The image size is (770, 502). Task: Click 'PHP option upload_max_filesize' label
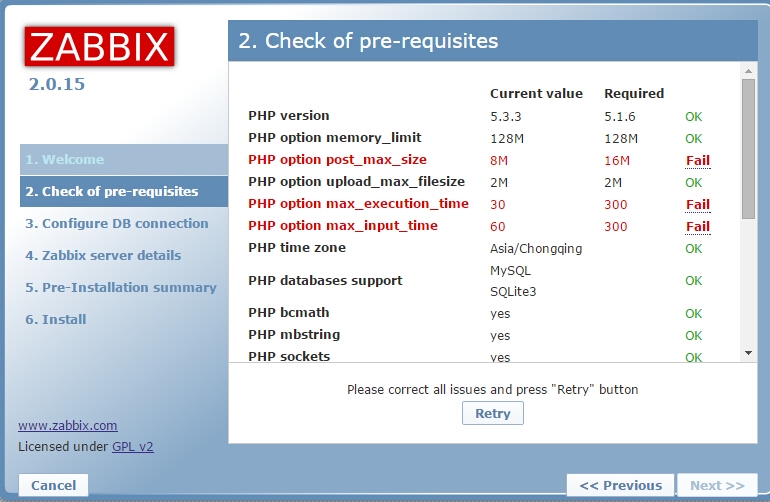coord(357,182)
